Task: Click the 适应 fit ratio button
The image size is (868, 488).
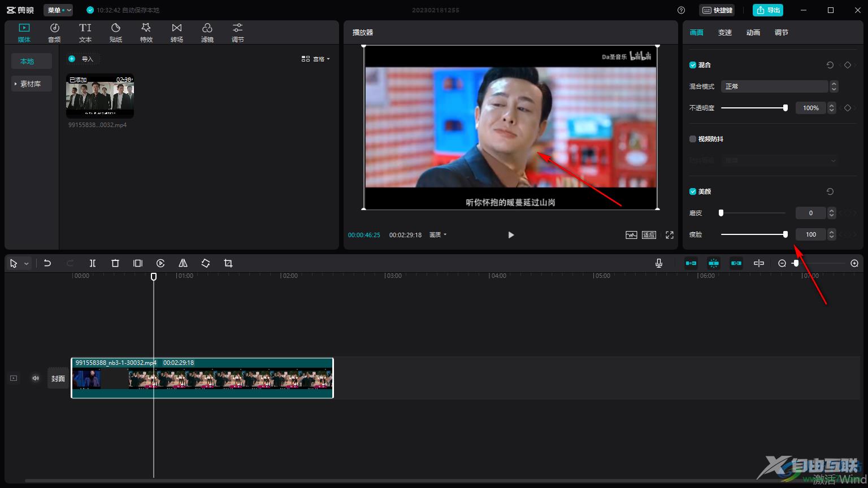Action: 649,235
